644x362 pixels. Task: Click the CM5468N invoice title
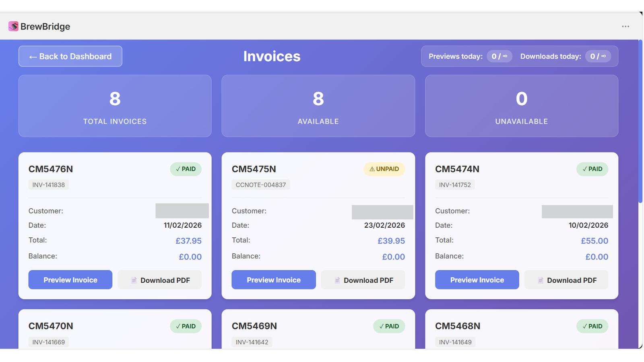click(458, 326)
